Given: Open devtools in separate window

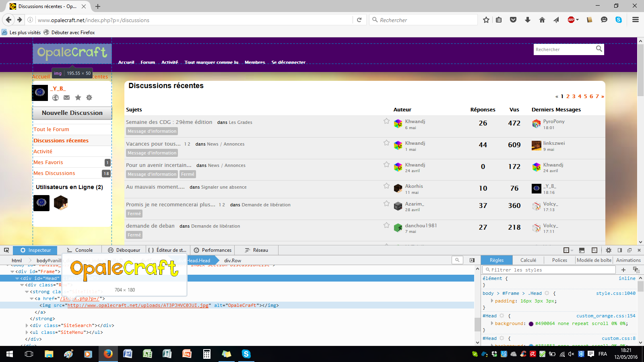Looking at the screenshot, I should (630, 250).
